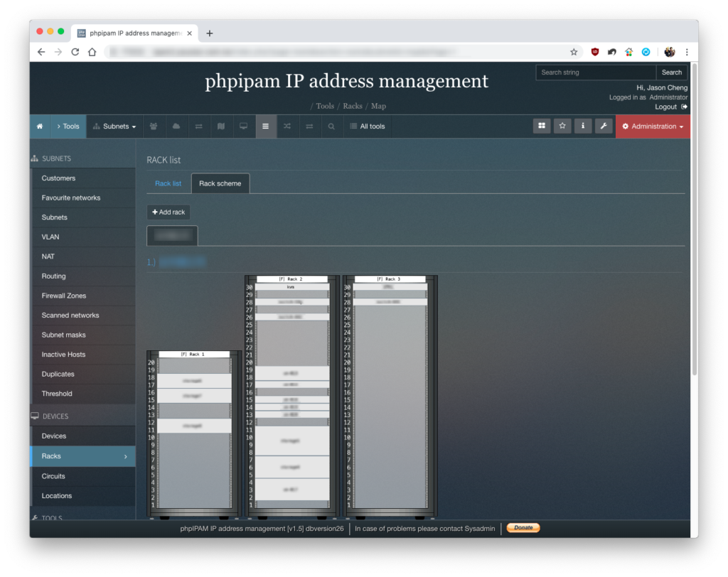Reload the page using browser refresh icon

click(x=75, y=52)
